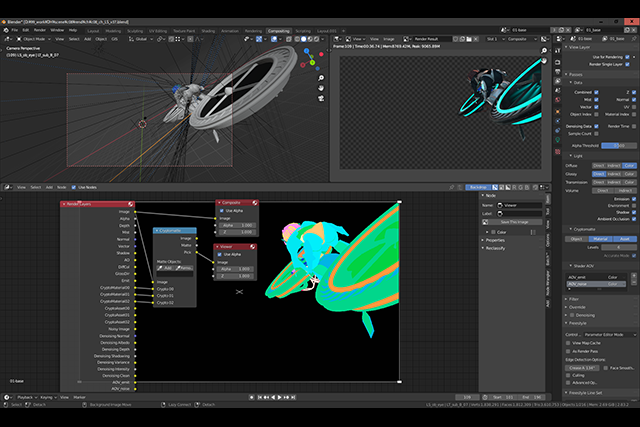640x427 pixels.
Task: Click the 3D viewport editor type icon
Action: tap(8, 39)
